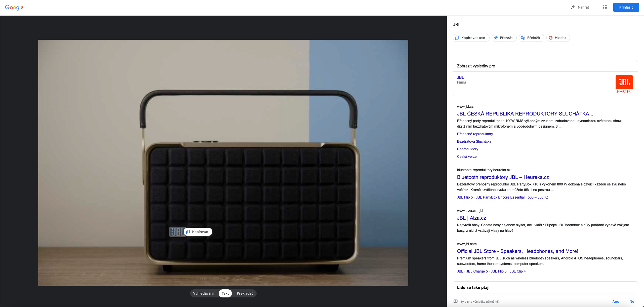
Task: Select the Text mode tab
Action: tap(225, 293)
